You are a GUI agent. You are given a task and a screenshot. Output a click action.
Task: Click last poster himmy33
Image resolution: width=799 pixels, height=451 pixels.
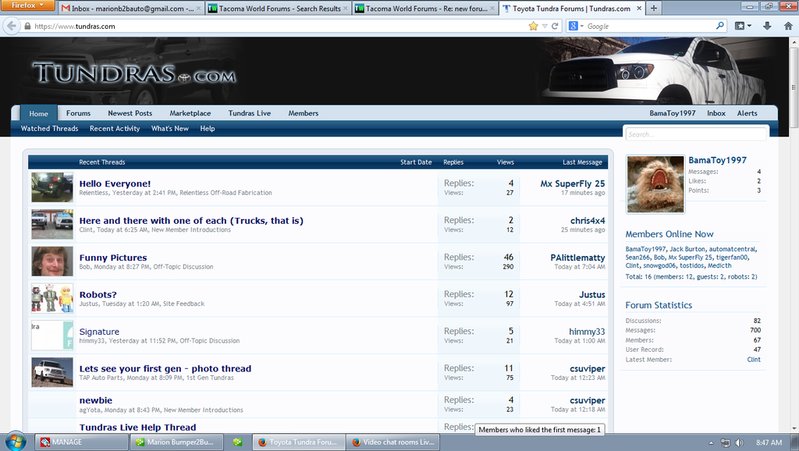(587, 332)
